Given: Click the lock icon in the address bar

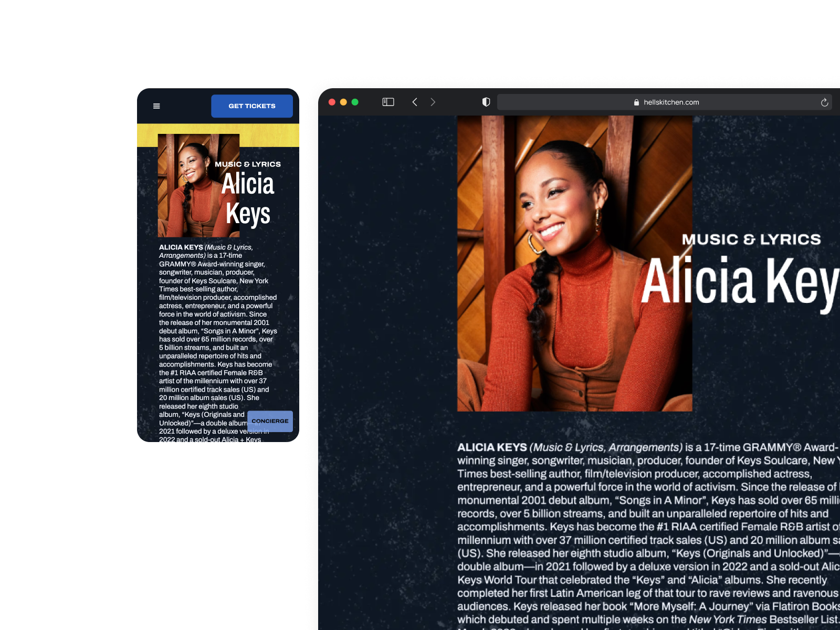Looking at the screenshot, I should pyautogui.click(x=636, y=102).
